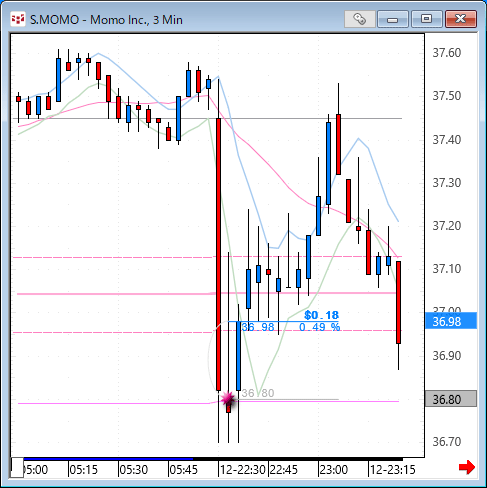Click the 12-23:15 time axis label
487x488 pixels.
(393, 470)
